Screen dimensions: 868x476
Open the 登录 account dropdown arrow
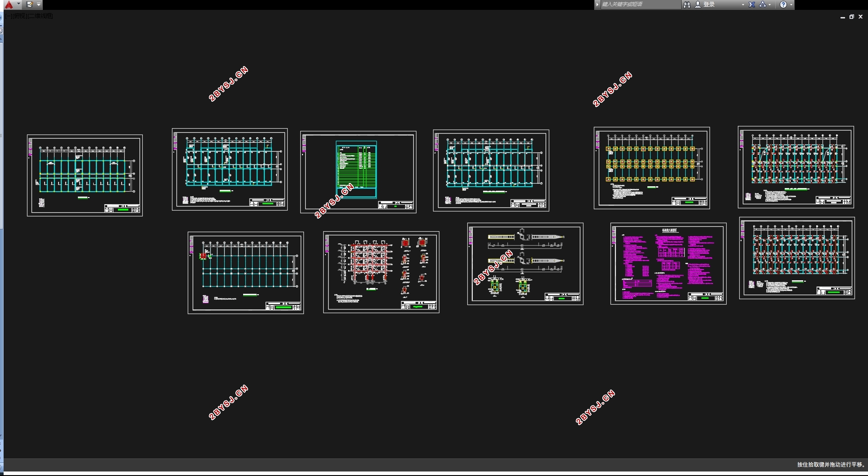click(x=743, y=5)
